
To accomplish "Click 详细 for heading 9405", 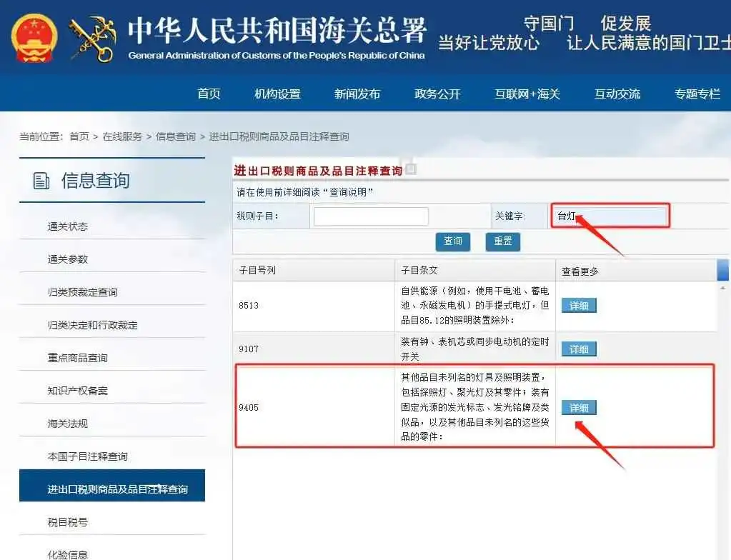I will tap(579, 408).
